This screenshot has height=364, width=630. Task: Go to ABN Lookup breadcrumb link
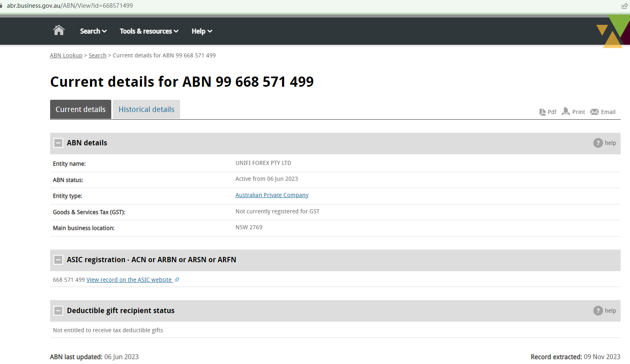[66, 55]
